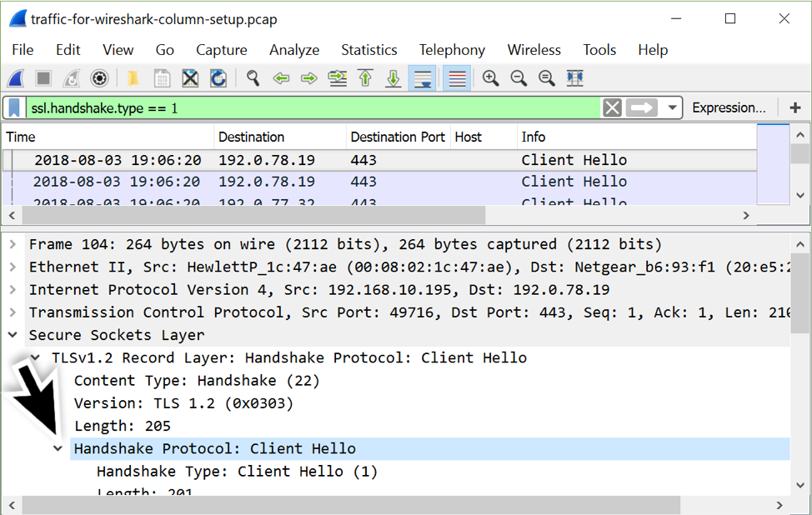Go back in packet history
This screenshot has width=812, height=515.
(x=281, y=78)
